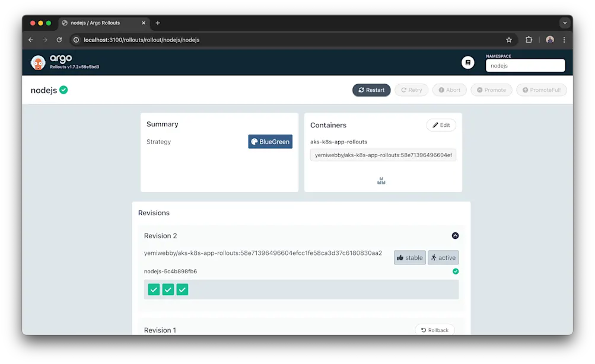
Task: Click the first pod checkmark in Revision 2
Action: [154, 289]
